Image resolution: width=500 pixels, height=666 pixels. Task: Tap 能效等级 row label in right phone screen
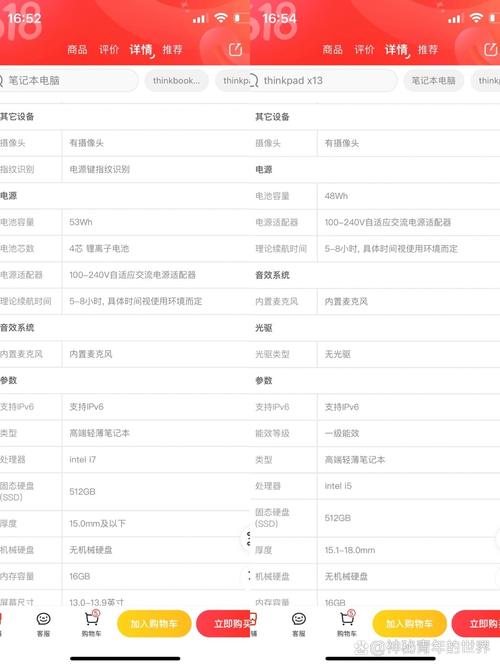click(x=272, y=433)
